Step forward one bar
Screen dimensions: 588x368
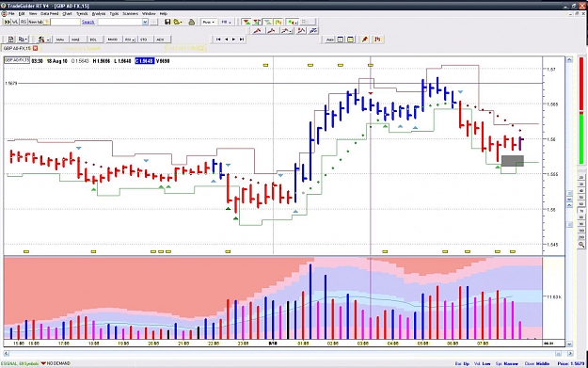(x=233, y=40)
